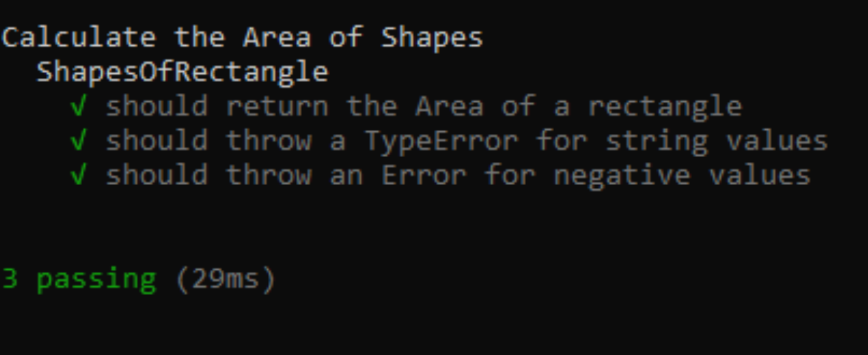Click the word "passing" in the summary
This screenshot has height=355, width=868.
click(x=96, y=280)
